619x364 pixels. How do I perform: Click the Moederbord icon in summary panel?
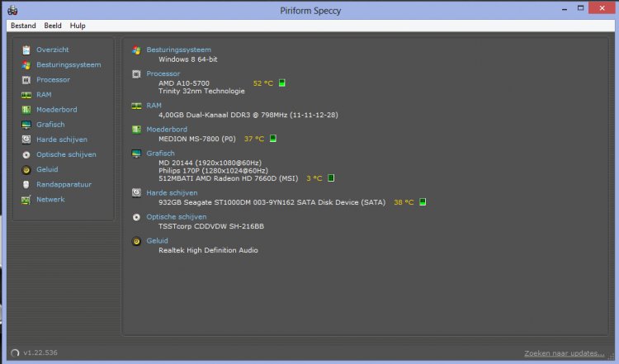(136, 129)
